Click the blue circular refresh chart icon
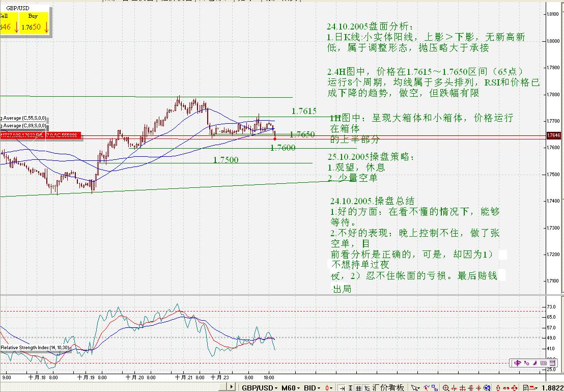Viewport: 564px width, 392px height. tap(487, 388)
